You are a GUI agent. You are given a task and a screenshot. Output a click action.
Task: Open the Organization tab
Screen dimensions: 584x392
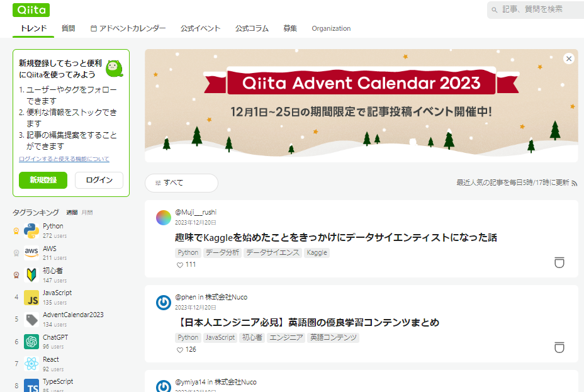click(331, 29)
